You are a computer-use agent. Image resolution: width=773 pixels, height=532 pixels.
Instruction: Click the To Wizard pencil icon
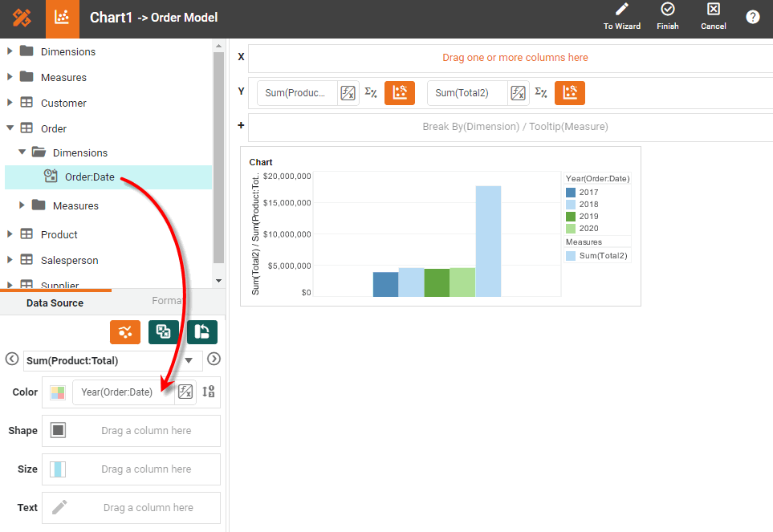coord(621,10)
